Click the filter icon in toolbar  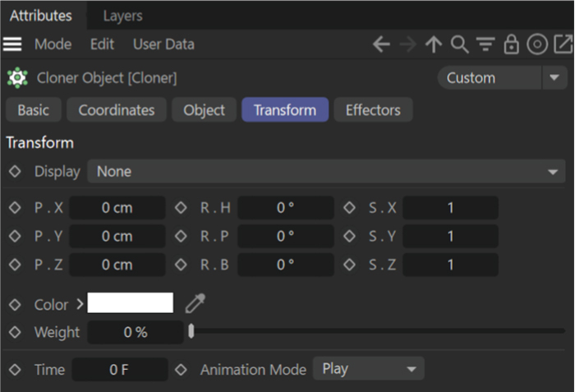tap(485, 45)
